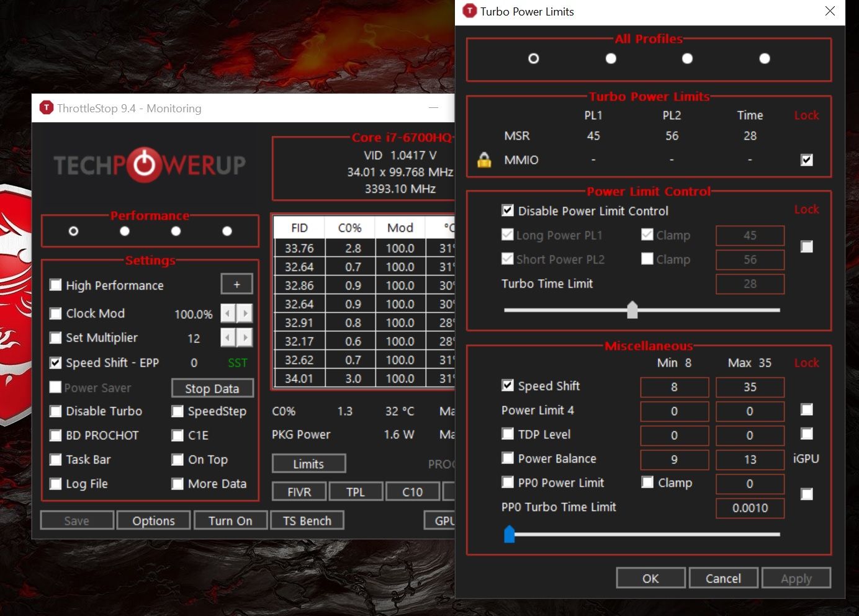This screenshot has height=616, width=859.
Task: Click the Power Limit 4 first input field
Action: pos(675,411)
